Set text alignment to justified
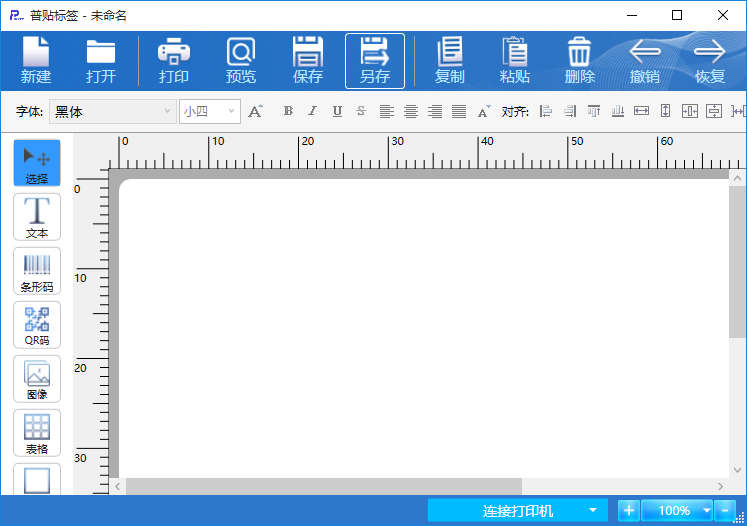 tap(459, 111)
